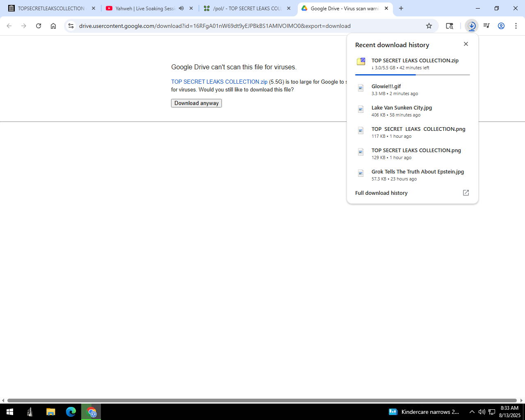
Task: Open the 129 KB TOP SECRET LEAKS png
Action: 413,153
